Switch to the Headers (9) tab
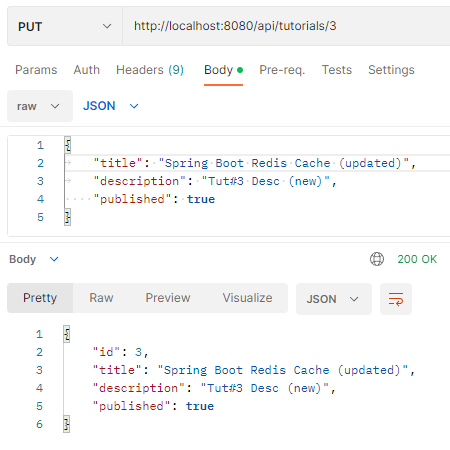The image size is (450, 450). click(x=150, y=70)
